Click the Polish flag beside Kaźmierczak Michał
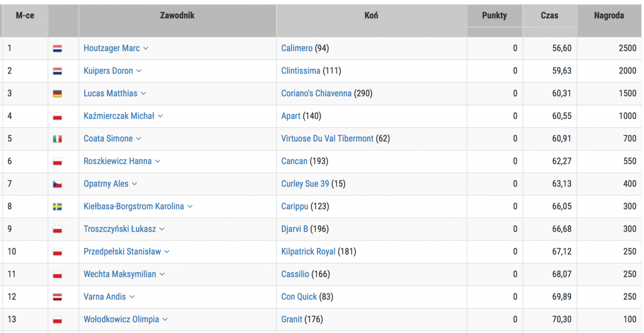 pyautogui.click(x=57, y=116)
